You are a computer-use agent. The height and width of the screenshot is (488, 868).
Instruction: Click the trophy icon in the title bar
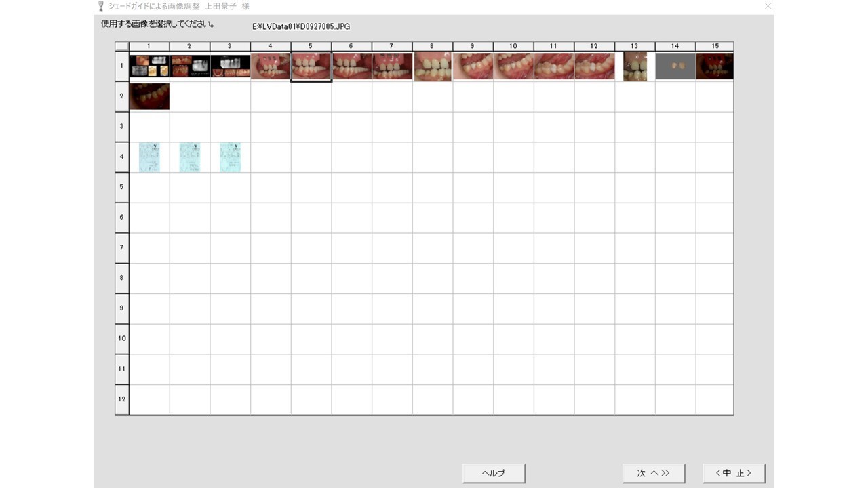pyautogui.click(x=101, y=6)
